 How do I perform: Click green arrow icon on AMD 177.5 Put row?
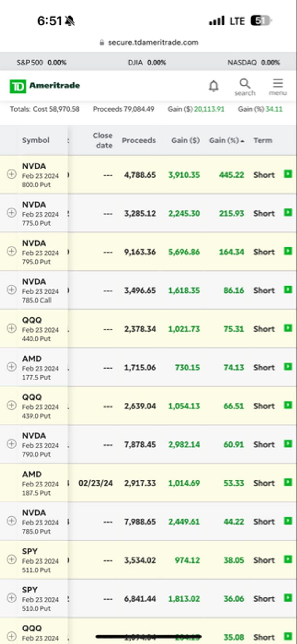[x=288, y=366]
